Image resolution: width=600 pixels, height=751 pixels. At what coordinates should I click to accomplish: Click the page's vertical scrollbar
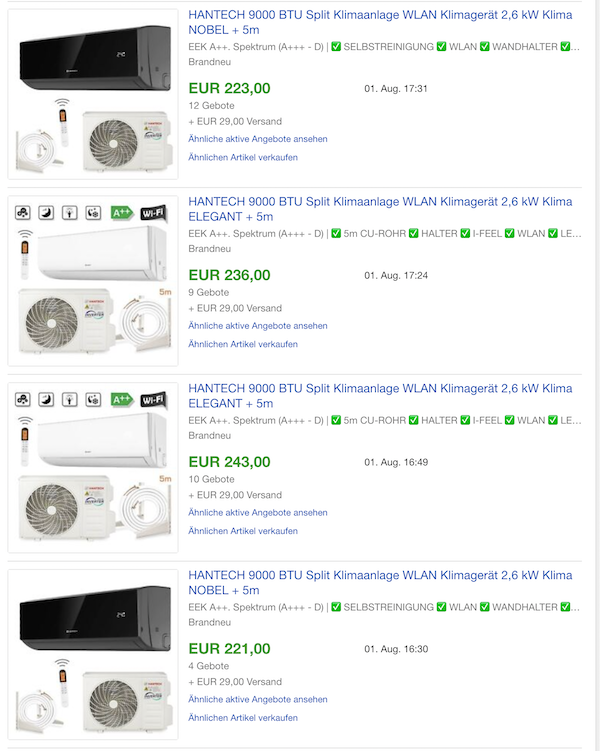(597, 376)
